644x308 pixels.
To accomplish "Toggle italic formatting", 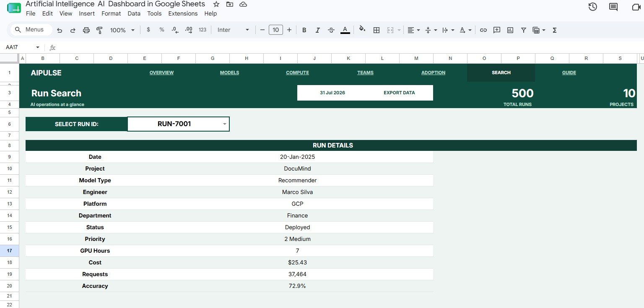I will tap(318, 30).
